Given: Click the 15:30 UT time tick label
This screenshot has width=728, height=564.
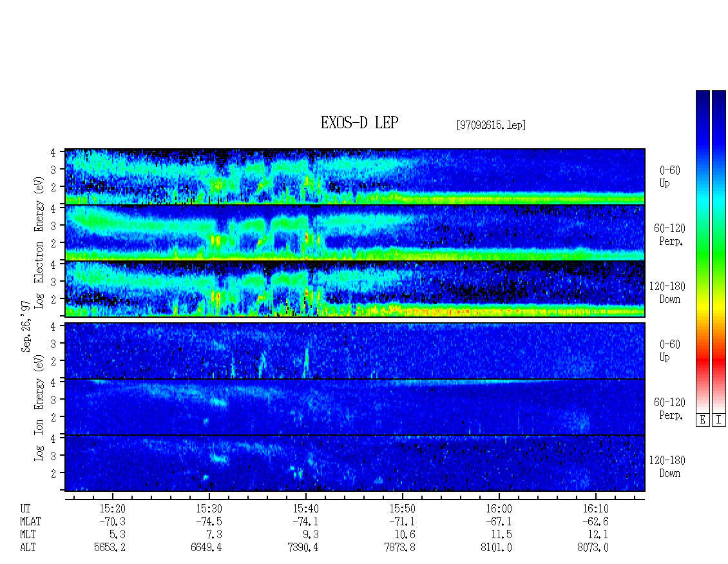Looking at the screenshot, I should click(x=209, y=509).
